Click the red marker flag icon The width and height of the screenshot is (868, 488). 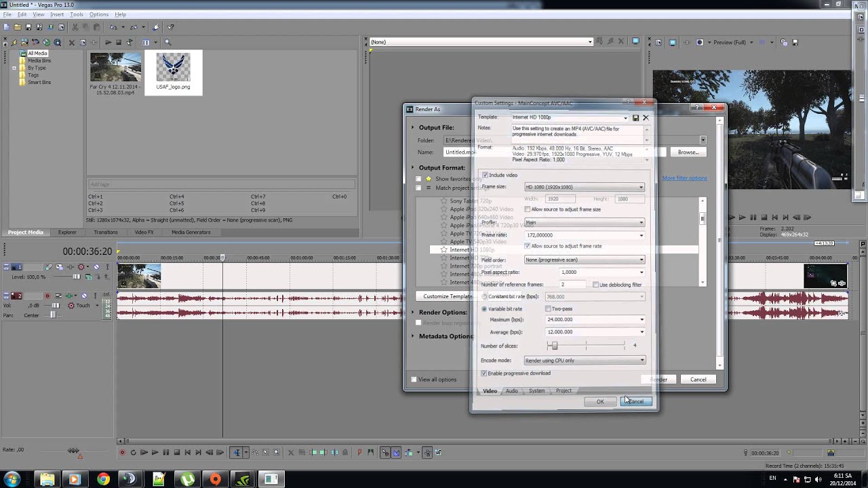tap(359, 453)
